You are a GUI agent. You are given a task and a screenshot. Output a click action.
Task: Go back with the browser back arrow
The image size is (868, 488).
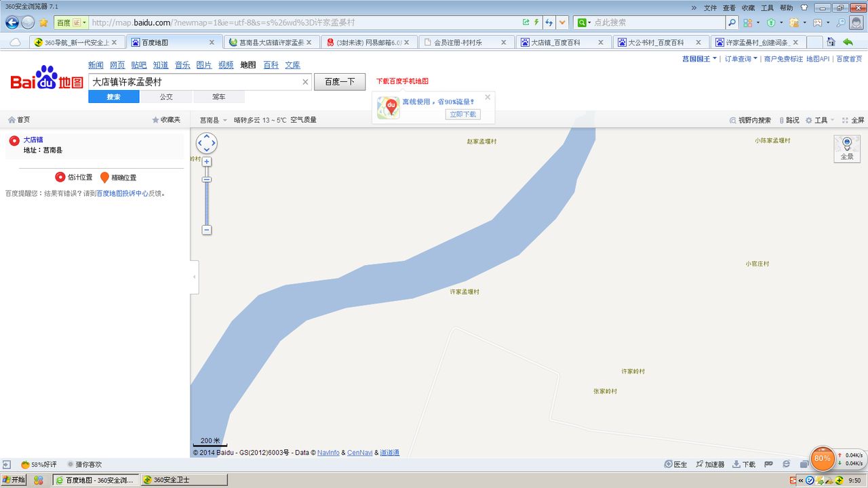pos(12,22)
